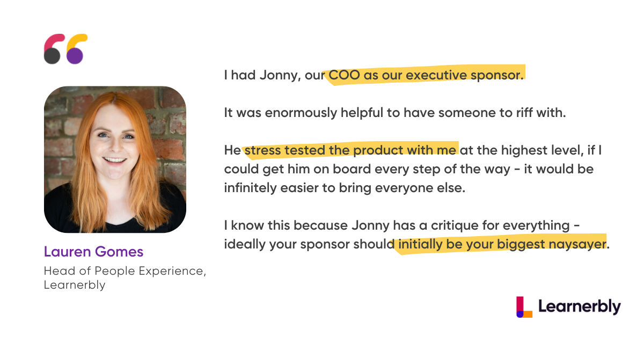Click the highlighted text stress tested the product
The height and width of the screenshot is (337, 644).
[350, 150]
